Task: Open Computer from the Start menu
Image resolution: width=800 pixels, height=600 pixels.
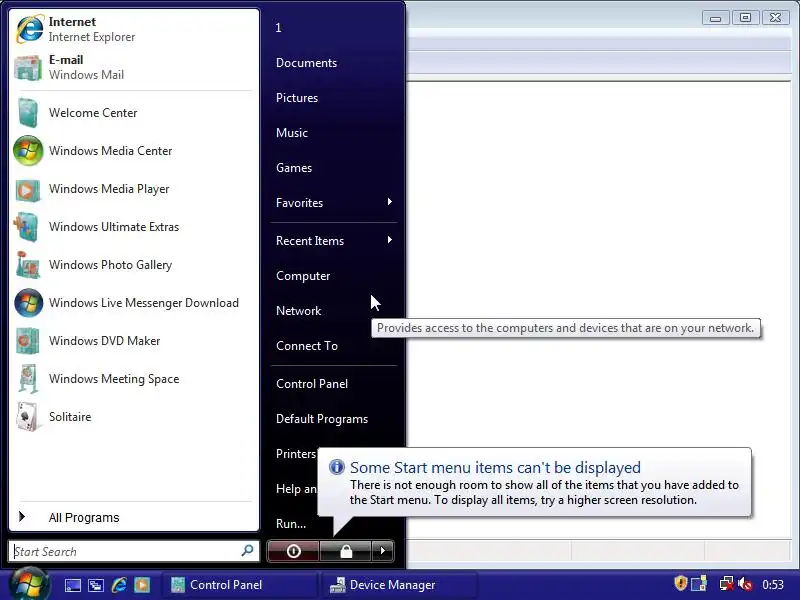Action: point(303,276)
